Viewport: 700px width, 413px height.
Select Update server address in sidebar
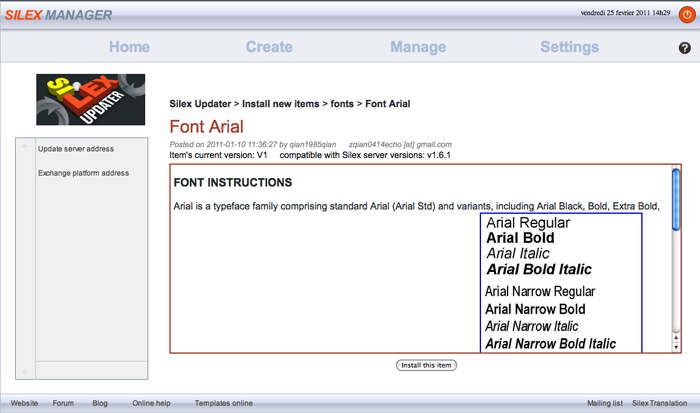tap(76, 149)
